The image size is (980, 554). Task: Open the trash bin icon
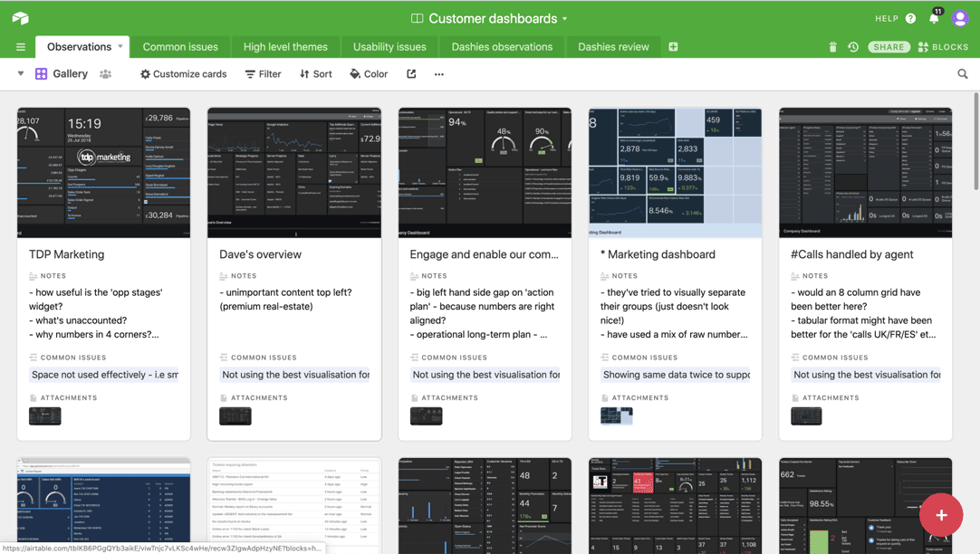[x=832, y=47]
